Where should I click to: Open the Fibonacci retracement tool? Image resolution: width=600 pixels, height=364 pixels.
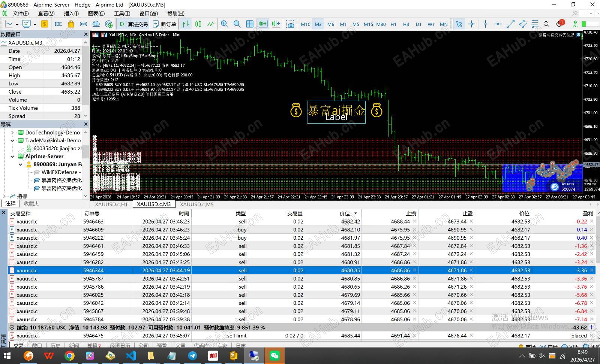tap(535, 24)
